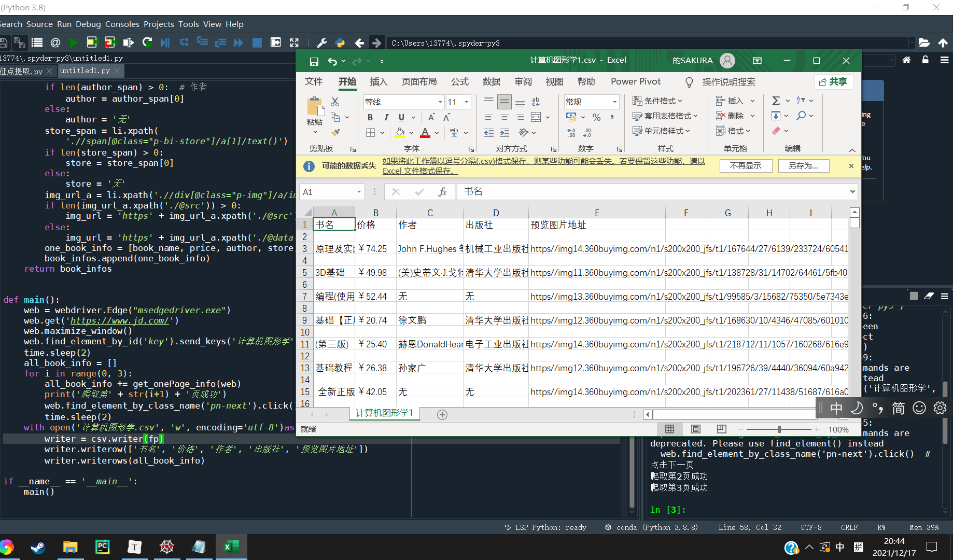The image size is (953, 560).
Task: Click the Clear eraser icon in Editing group
Action: pos(776,131)
